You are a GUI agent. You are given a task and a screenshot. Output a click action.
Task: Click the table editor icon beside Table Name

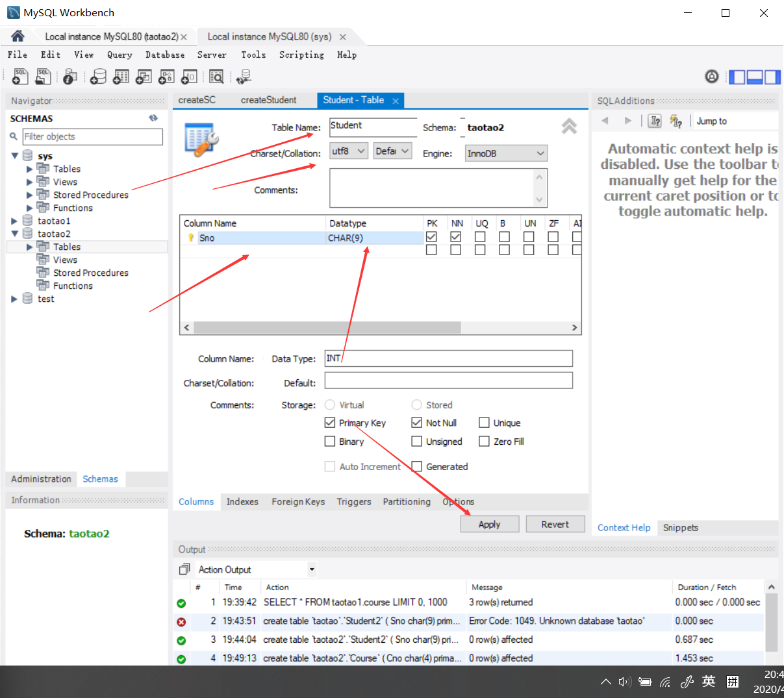click(201, 140)
